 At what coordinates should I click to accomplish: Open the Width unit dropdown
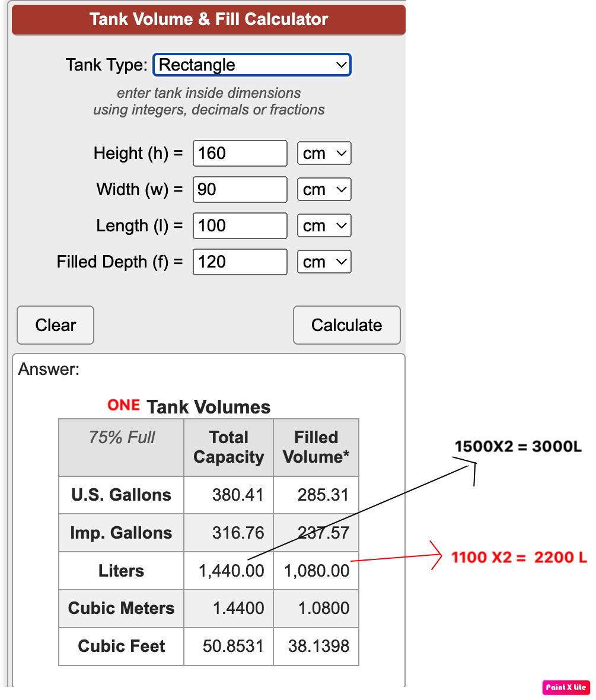point(324,190)
